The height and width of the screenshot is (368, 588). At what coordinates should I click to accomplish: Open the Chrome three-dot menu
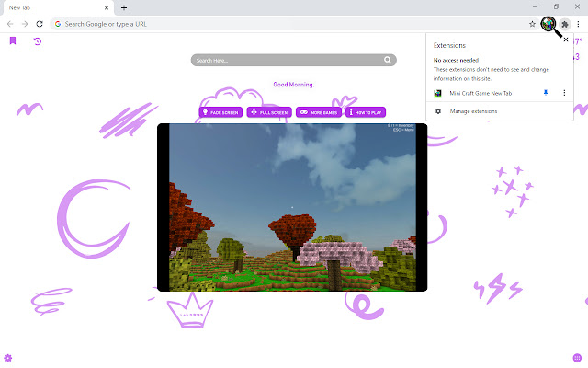pos(578,24)
